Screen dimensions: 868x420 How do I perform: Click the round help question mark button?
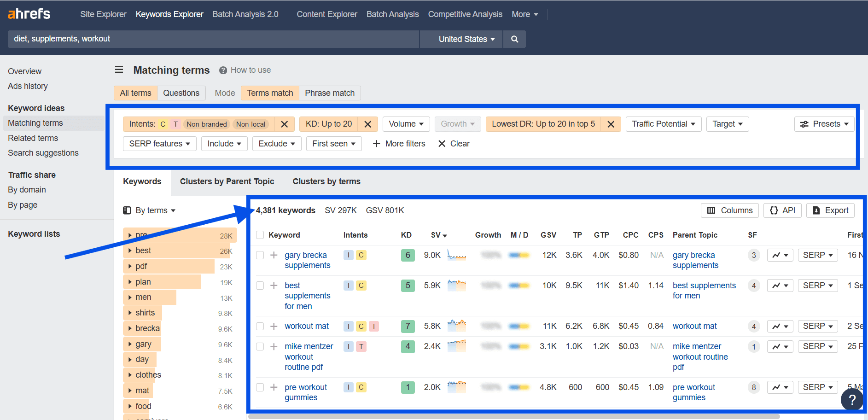tap(852, 400)
